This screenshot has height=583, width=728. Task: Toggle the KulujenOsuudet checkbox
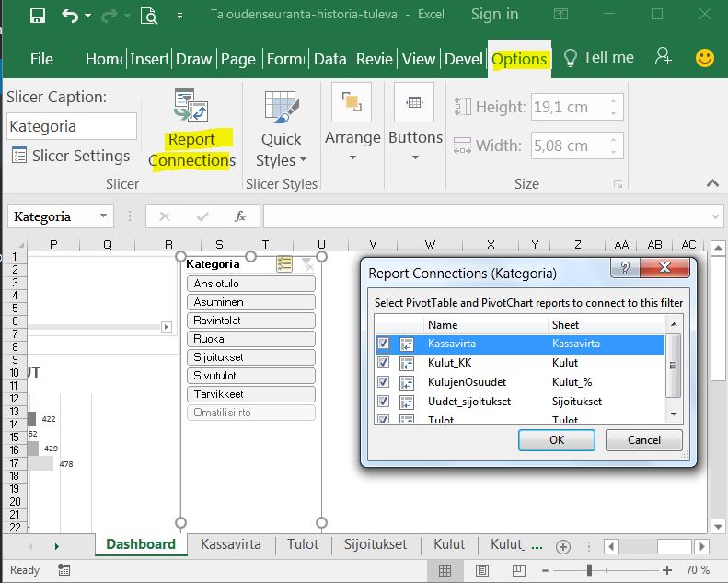tap(383, 382)
